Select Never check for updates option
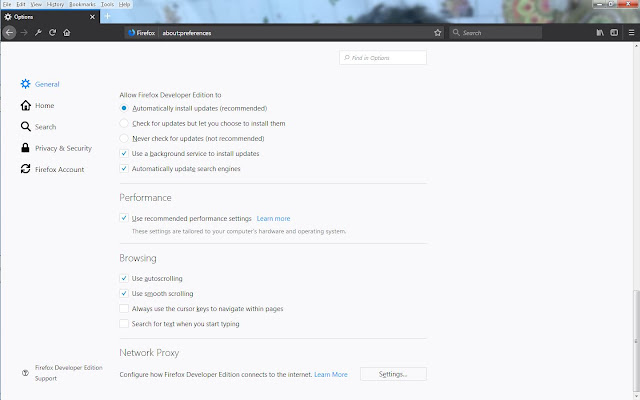Image resolution: width=640 pixels, height=400 pixels. pos(124,138)
